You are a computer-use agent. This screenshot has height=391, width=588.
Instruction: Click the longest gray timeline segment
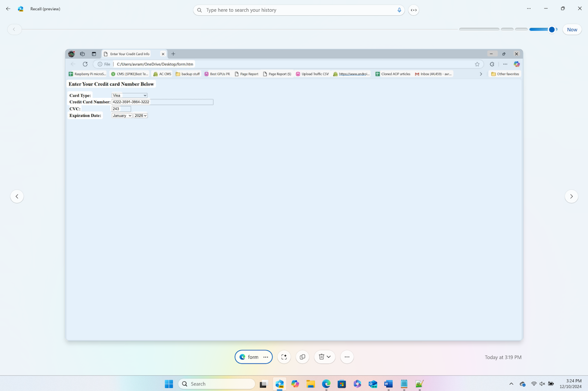coord(479,29)
